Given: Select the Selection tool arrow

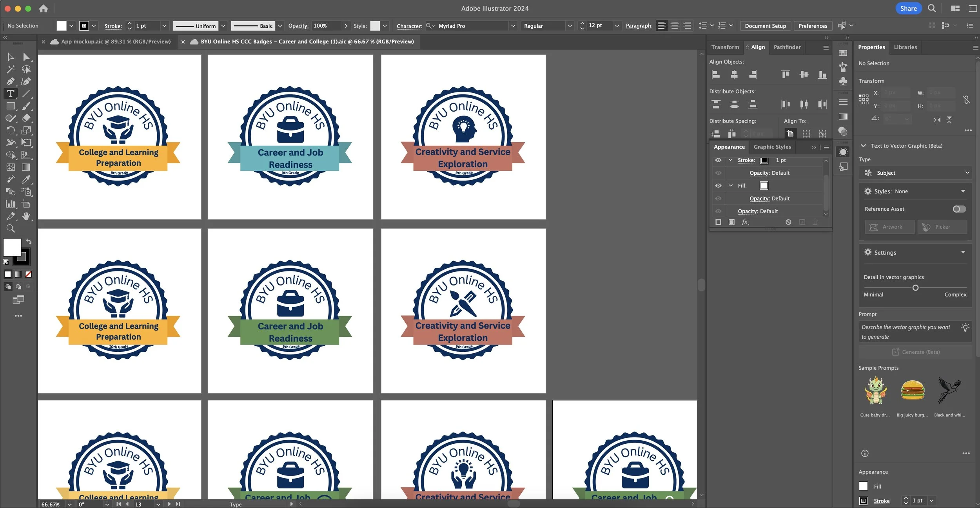Looking at the screenshot, I should [x=11, y=57].
